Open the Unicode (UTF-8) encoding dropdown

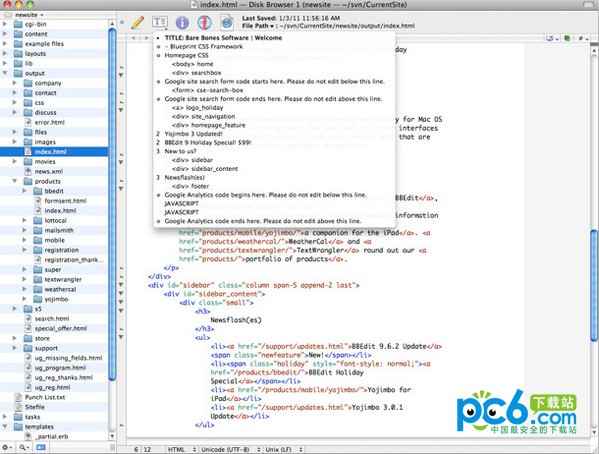click(x=230, y=449)
